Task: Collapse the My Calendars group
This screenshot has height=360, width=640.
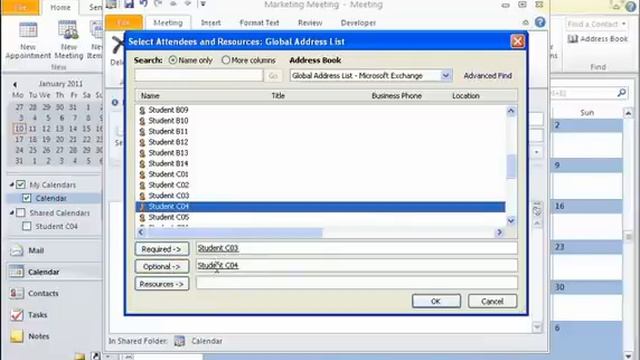Action: click(12, 184)
